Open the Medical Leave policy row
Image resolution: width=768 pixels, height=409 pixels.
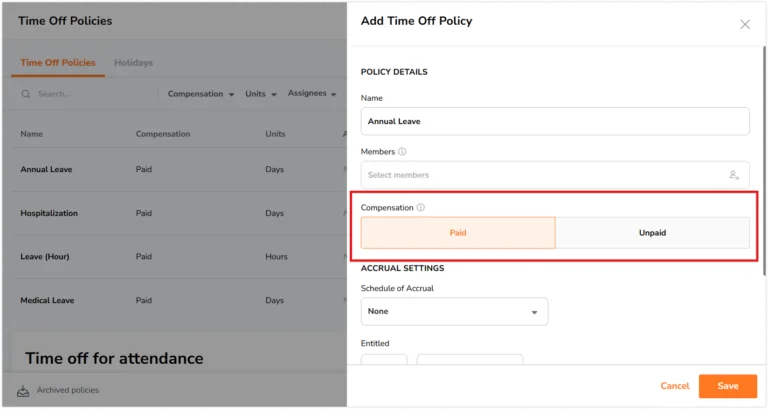coord(179,300)
